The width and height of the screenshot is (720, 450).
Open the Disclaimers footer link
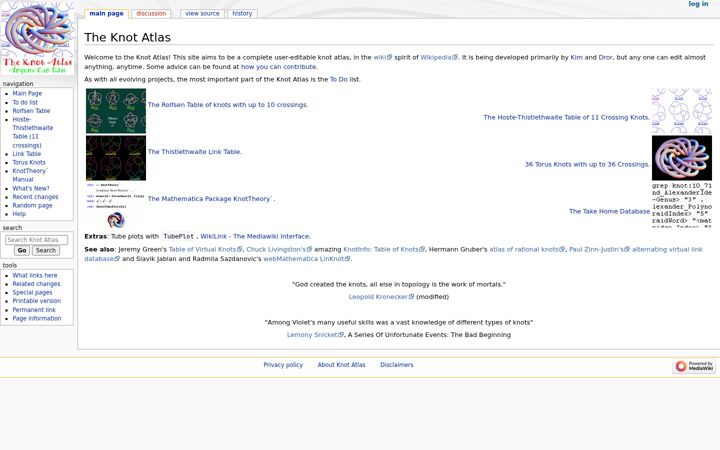click(x=397, y=365)
